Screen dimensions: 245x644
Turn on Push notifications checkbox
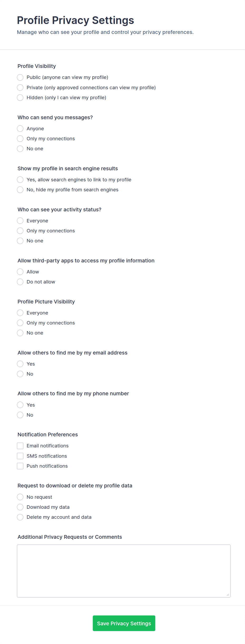click(x=20, y=466)
